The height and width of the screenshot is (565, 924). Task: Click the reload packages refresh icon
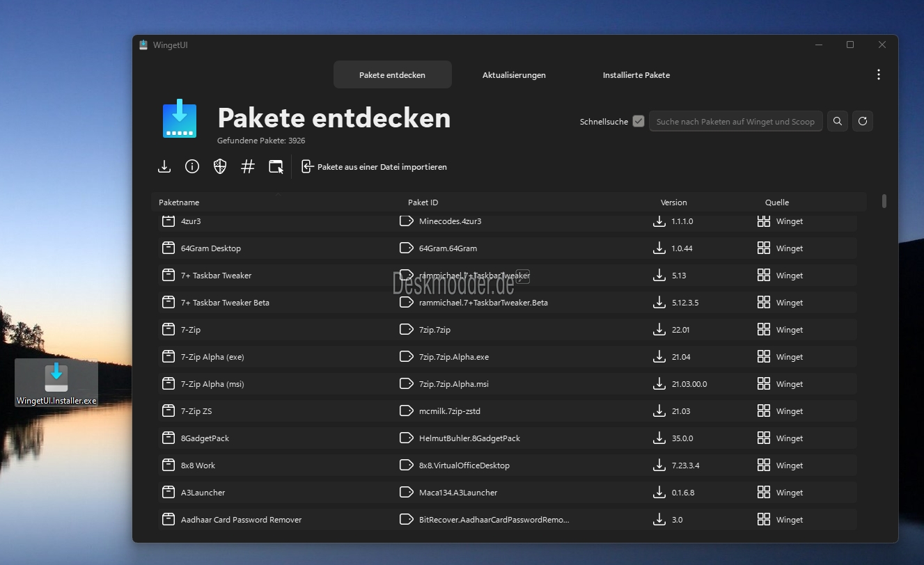[863, 121]
